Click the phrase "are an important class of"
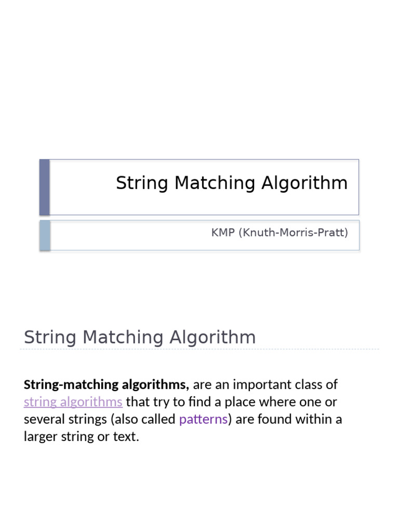This screenshot has width=399, height=532. (265, 385)
